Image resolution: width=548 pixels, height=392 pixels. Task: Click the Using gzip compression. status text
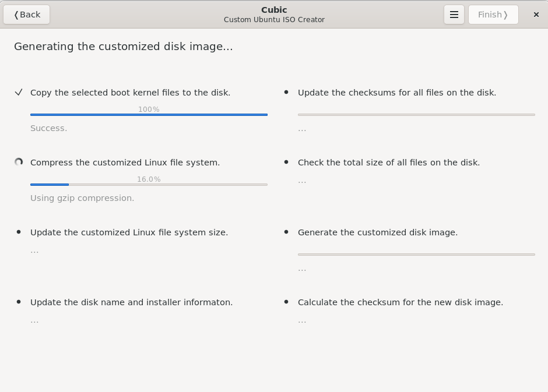[82, 198]
